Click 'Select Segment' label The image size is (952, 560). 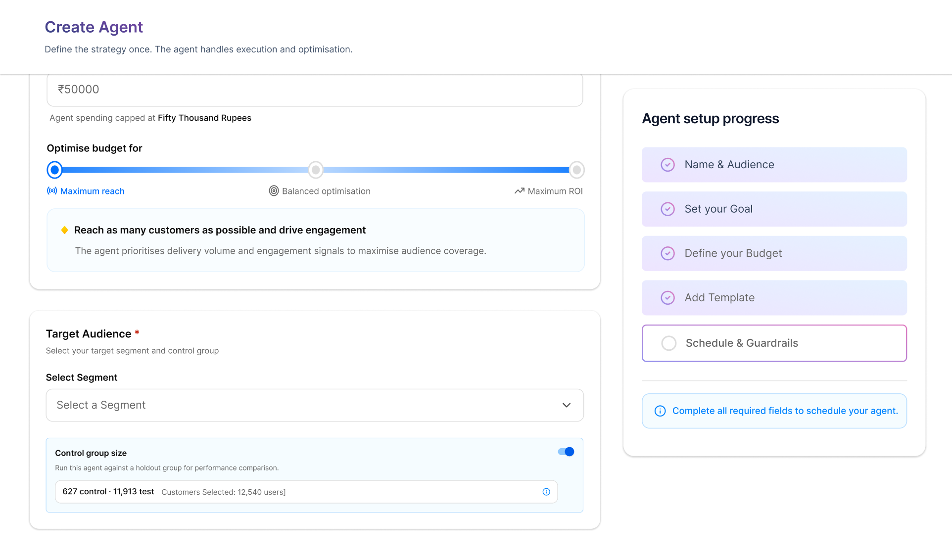pos(82,377)
